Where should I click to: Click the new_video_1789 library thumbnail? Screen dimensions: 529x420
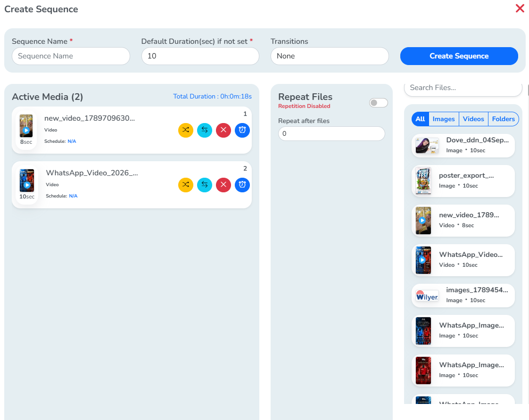tap(423, 221)
